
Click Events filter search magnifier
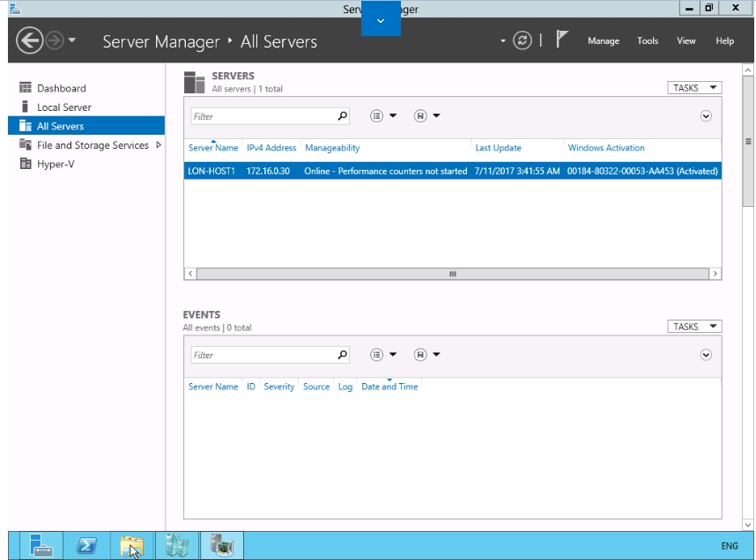(x=343, y=355)
